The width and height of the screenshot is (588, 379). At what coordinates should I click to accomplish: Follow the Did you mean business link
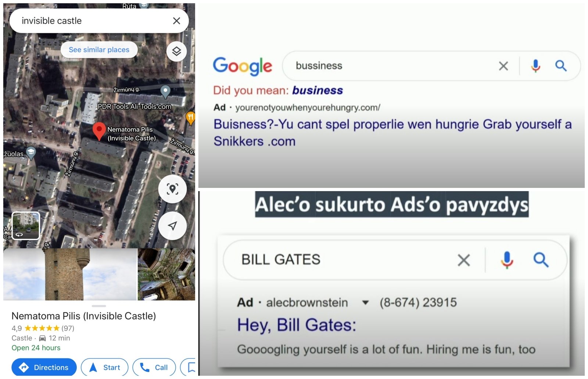[318, 90]
